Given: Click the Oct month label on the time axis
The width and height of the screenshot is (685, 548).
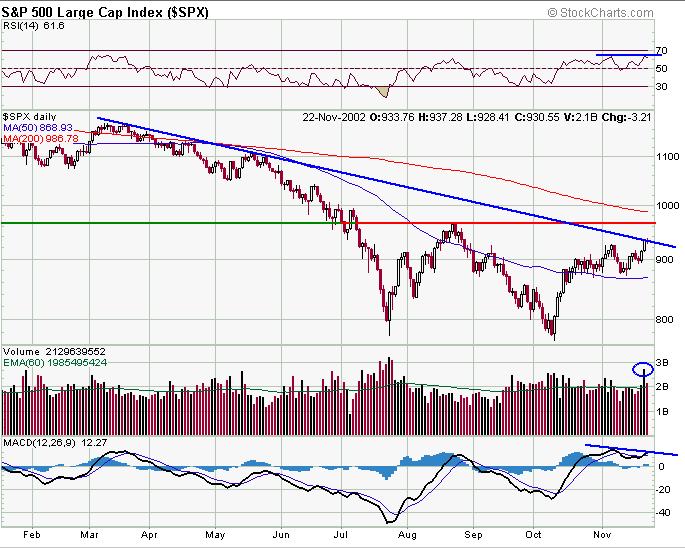Looking at the screenshot, I should pos(533,535).
